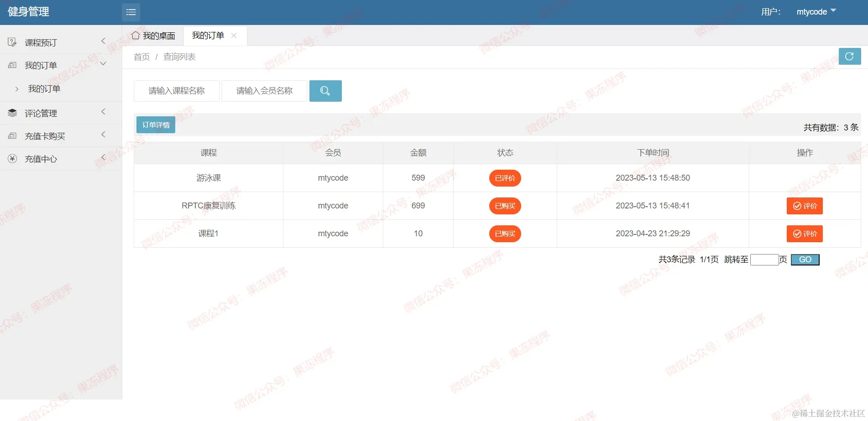Collapse the 我的订单 menu chevron
This screenshot has width=868, height=421.
point(103,64)
